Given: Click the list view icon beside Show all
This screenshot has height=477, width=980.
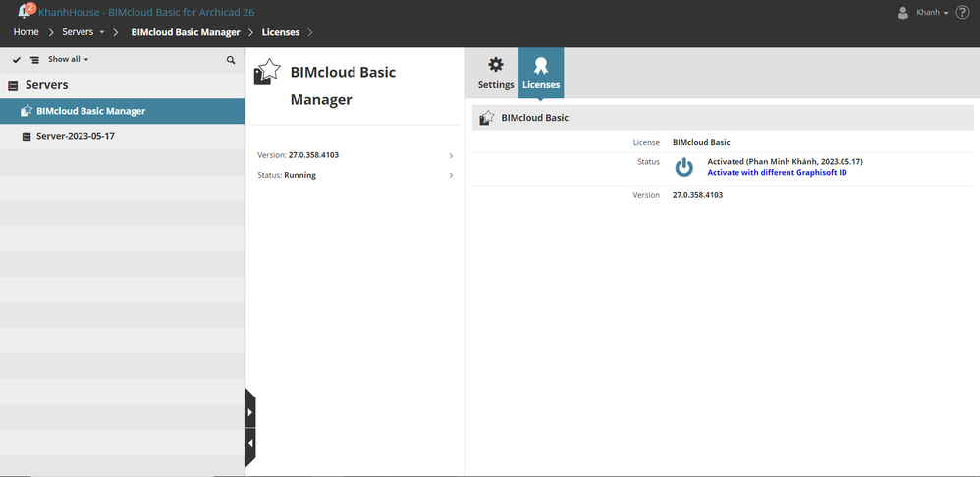Looking at the screenshot, I should click(x=34, y=59).
